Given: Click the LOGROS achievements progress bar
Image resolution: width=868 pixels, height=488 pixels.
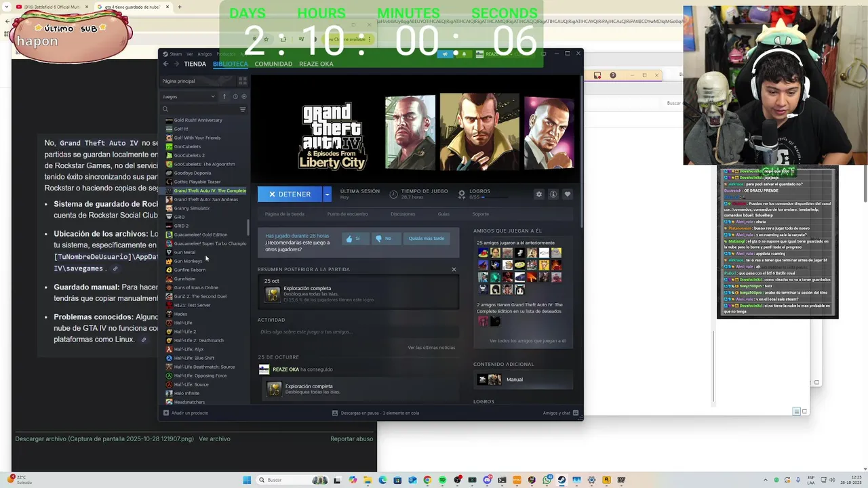Looking at the screenshot, I should (x=495, y=197).
